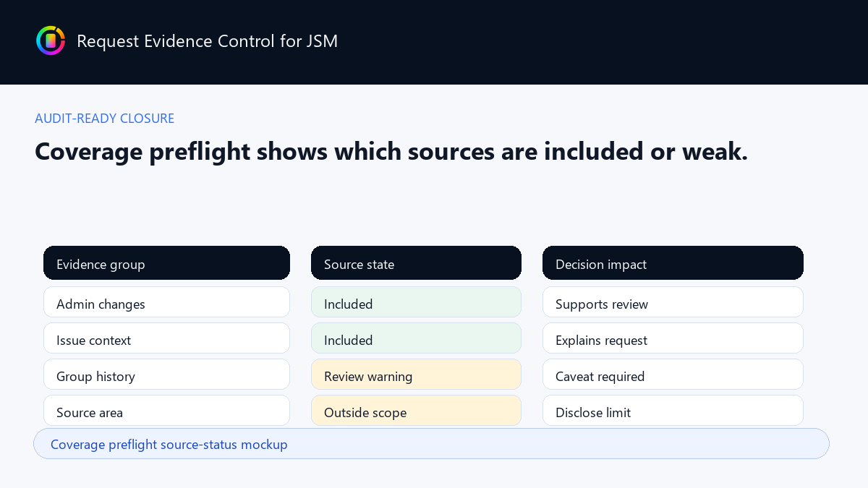This screenshot has width=868, height=488.
Task: Select the 'Admin changes' row cell
Action: pyautogui.click(x=166, y=302)
